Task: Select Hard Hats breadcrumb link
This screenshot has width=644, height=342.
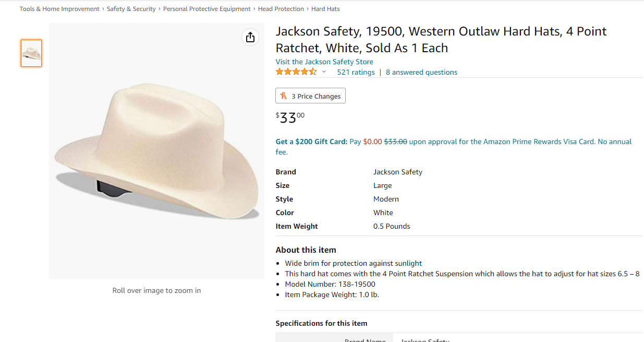Action: pyautogui.click(x=325, y=9)
